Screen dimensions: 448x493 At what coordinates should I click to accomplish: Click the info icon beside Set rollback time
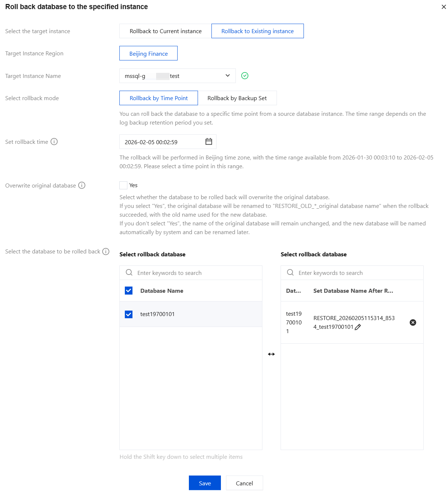click(x=54, y=142)
